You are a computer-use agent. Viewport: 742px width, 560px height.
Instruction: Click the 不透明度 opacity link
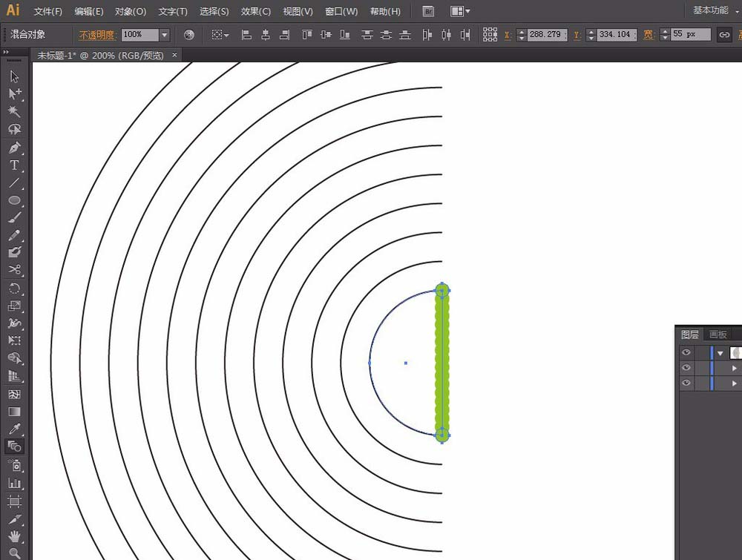click(96, 35)
